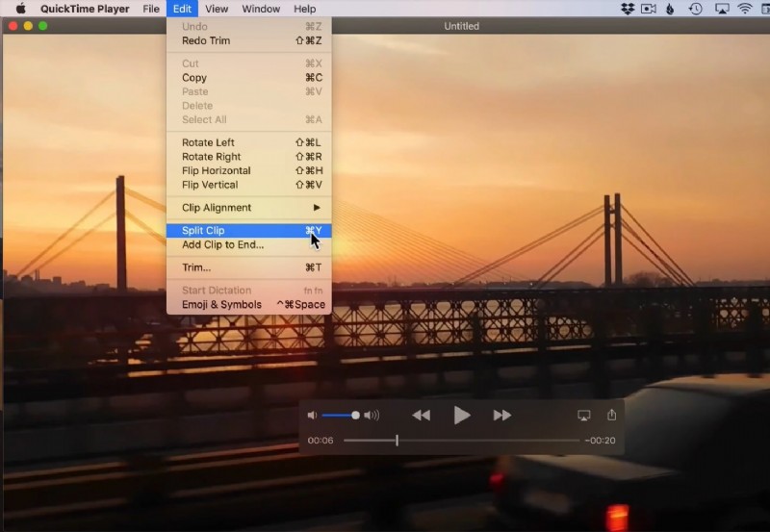The image size is (770, 532).
Task: Open the View menu
Action: pyautogui.click(x=217, y=9)
